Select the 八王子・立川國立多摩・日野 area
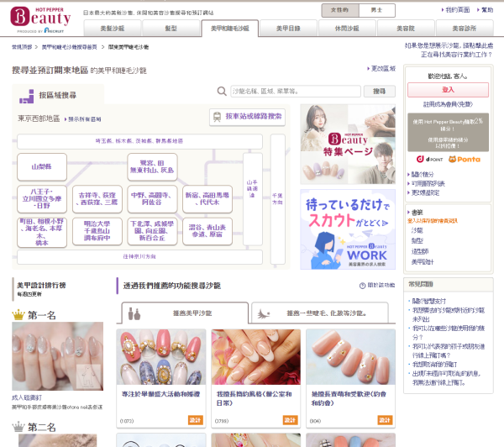The width and height of the screenshot is (504, 447). (42, 199)
